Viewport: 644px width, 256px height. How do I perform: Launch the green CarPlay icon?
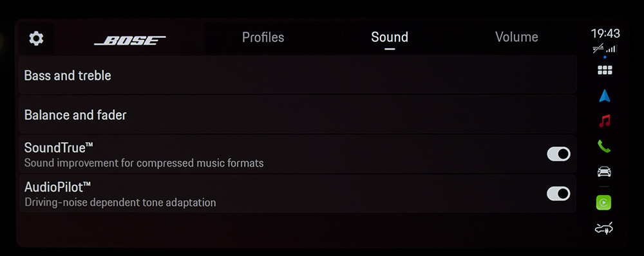pos(604,203)
